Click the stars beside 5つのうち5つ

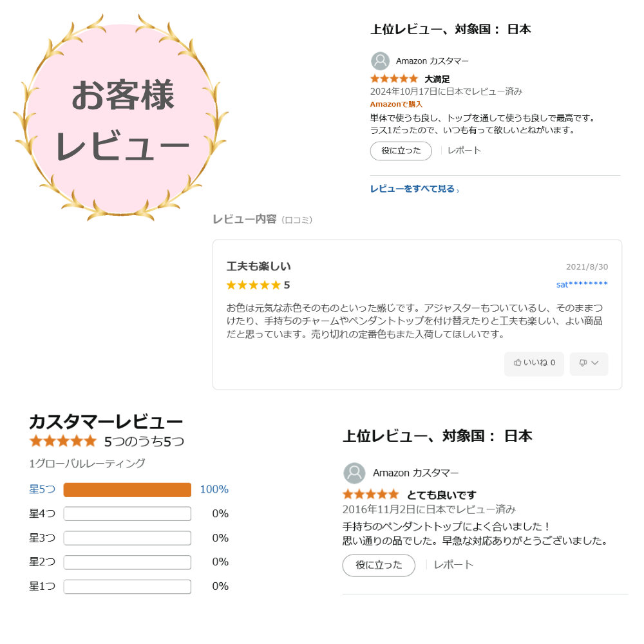point(63,442)
